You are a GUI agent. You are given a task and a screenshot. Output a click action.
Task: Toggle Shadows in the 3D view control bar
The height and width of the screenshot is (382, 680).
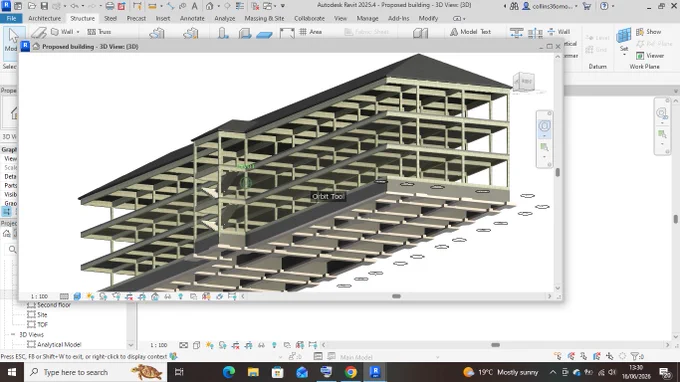pyautogui.click(x=103, y=297)
